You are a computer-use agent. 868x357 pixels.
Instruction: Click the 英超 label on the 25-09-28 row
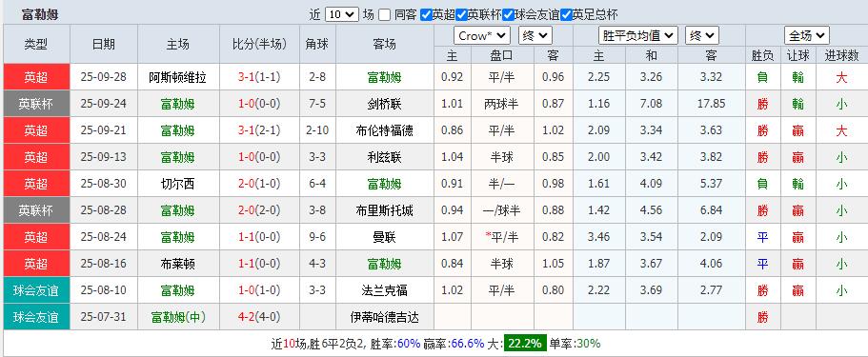pyautogui.click(x=36, y=77)
